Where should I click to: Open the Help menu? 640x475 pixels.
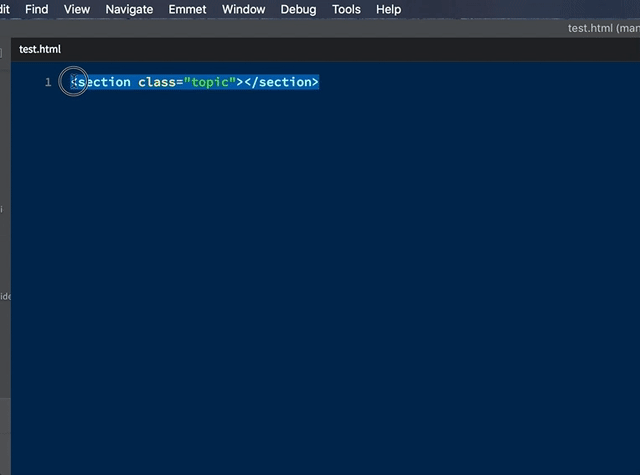pyautogui.click(x=388, y=9)
